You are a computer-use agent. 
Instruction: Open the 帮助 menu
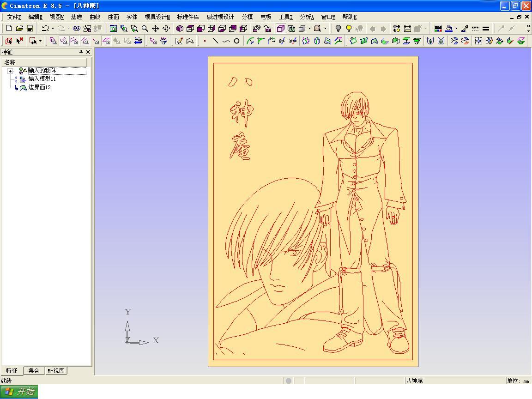pos(350,17)
